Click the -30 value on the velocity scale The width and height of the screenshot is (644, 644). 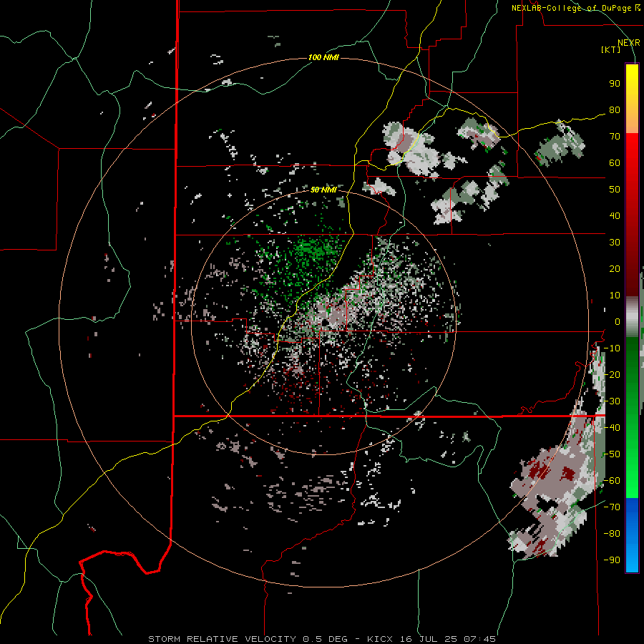click(x=612, y=401)
